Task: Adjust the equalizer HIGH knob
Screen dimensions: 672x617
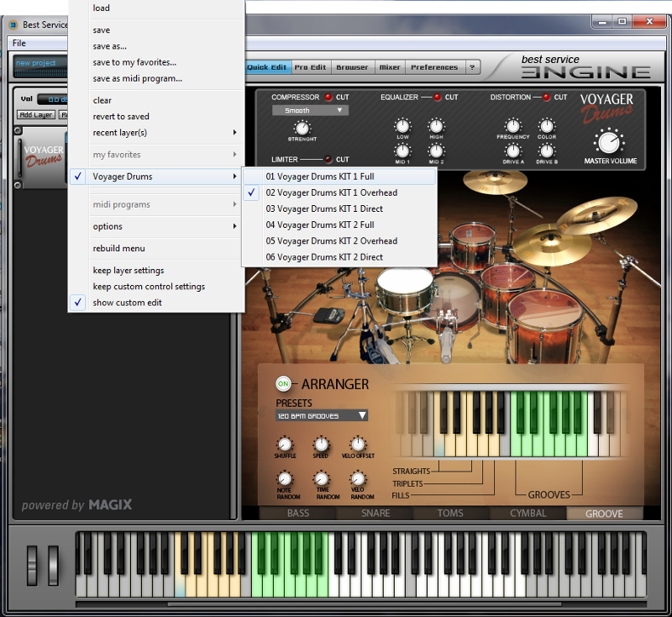Action: [436, 126]
